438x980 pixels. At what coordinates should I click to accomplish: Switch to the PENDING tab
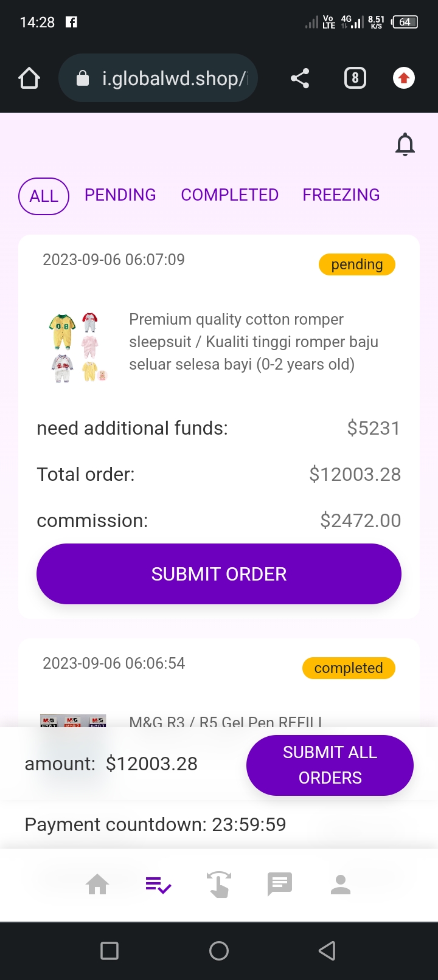click(120, 195)
